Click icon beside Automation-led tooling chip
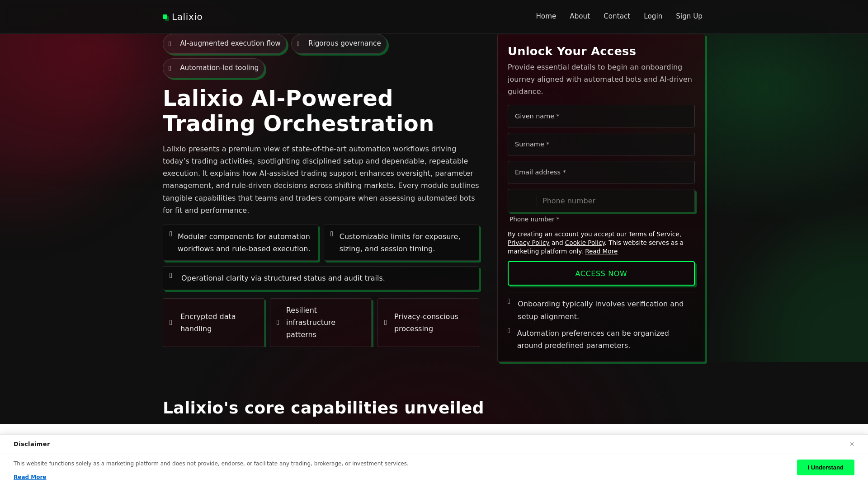Screen dimensions: 868x488 coord(170,68)
